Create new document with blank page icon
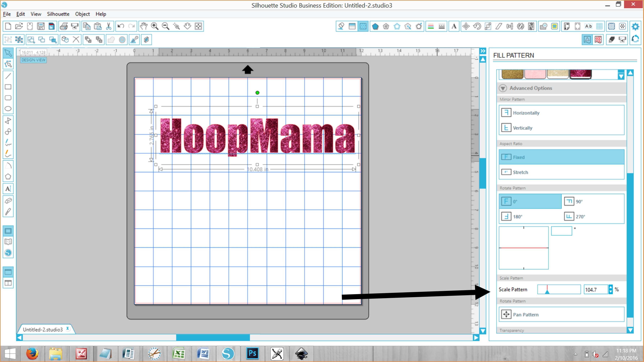Image resolution: width=644 pixels, height=362 pixels. coord(8,26)
